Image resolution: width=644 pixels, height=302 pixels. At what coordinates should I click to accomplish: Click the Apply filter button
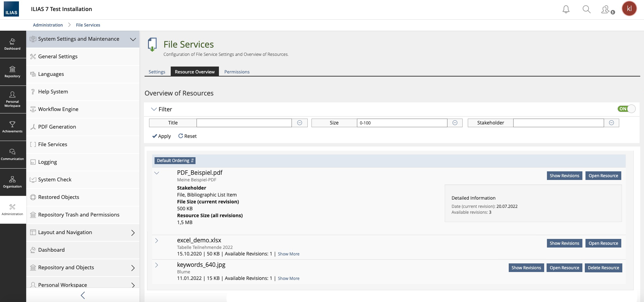(161, 136)
